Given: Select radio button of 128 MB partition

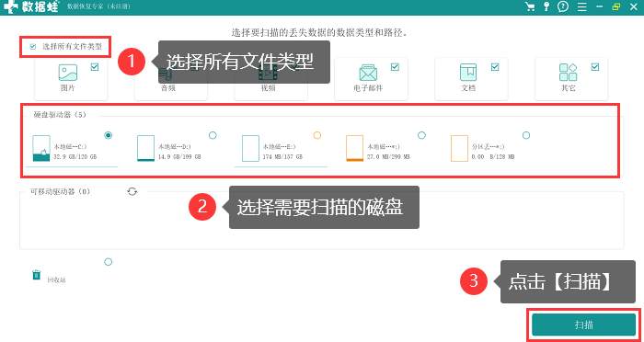Looking at the screenshot, I should tap(526, 135).
